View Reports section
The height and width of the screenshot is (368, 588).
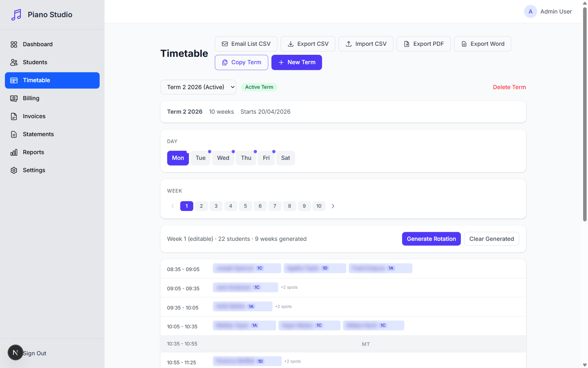52,152
